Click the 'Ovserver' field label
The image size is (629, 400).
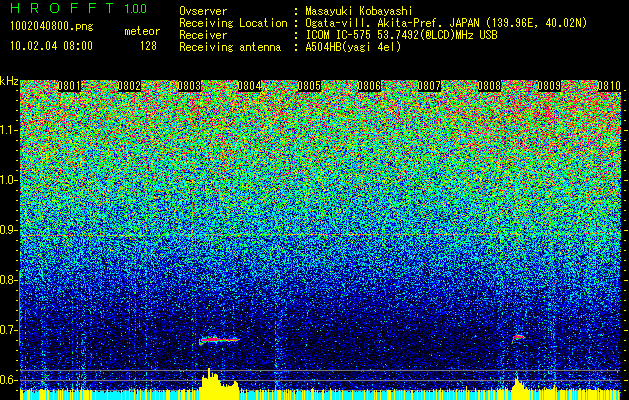[x=203, y=11]
